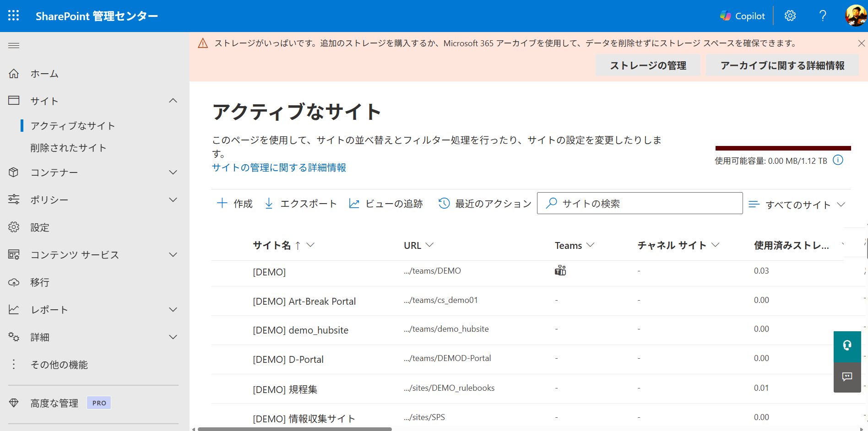
Task: Open the headset support button
Action: [x=847, y=346]
